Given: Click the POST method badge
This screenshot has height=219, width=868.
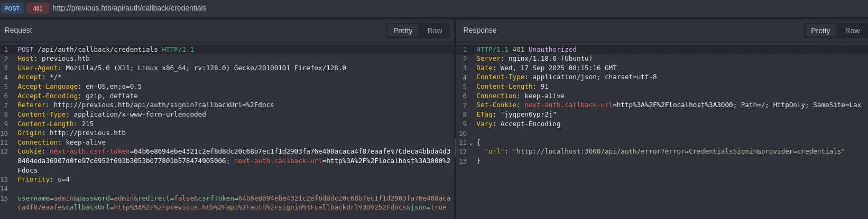Looking at the screenshot, I should [x=12, y=8].
